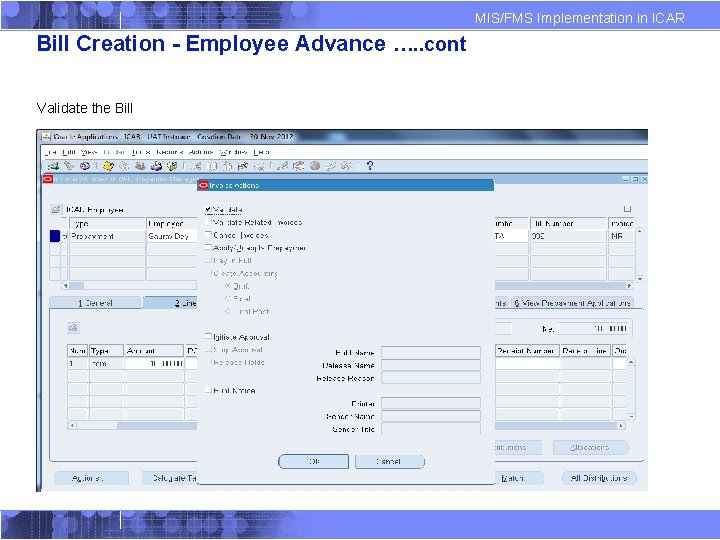Click the Save toolbar icon
The image size is (720, 540).
pyautogui.click(x=109, y=166)
